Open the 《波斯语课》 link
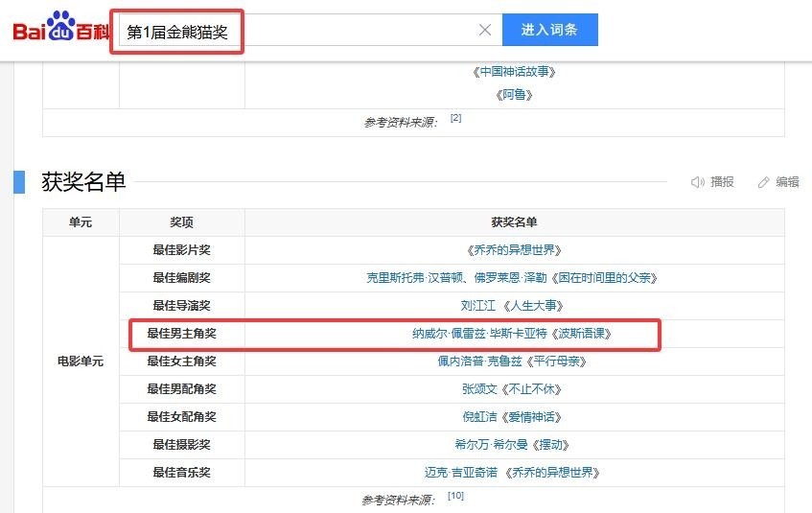Viewport: 812px width, 513px height. coord(581,334)
